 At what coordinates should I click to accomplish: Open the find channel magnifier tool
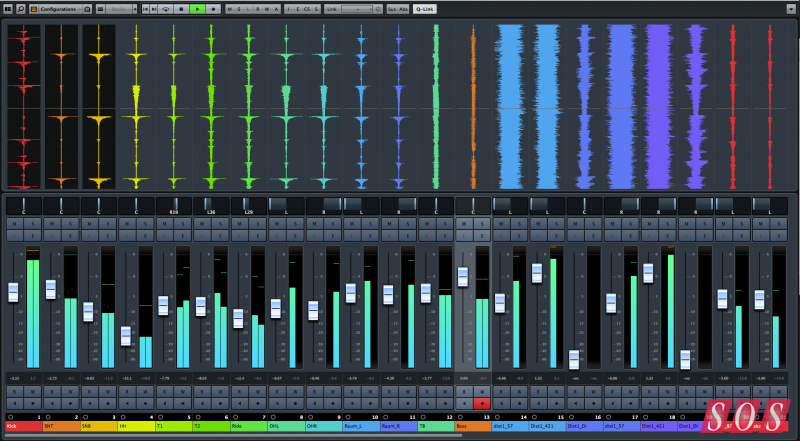tap(20, 9)
